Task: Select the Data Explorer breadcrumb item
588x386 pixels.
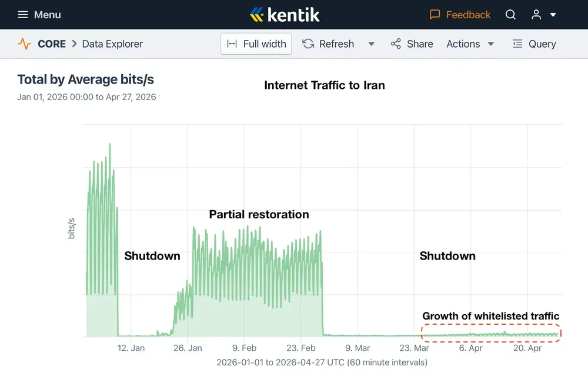Action: [x=112, y=44]
